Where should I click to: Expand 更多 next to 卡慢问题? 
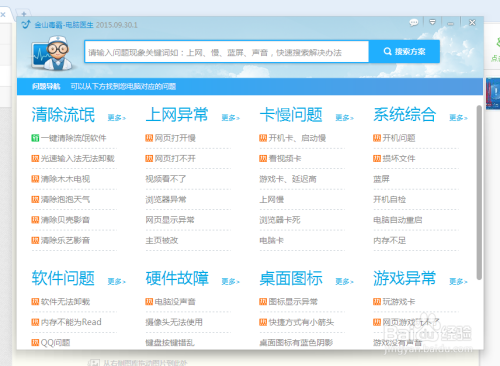click(x=344, y=118)
